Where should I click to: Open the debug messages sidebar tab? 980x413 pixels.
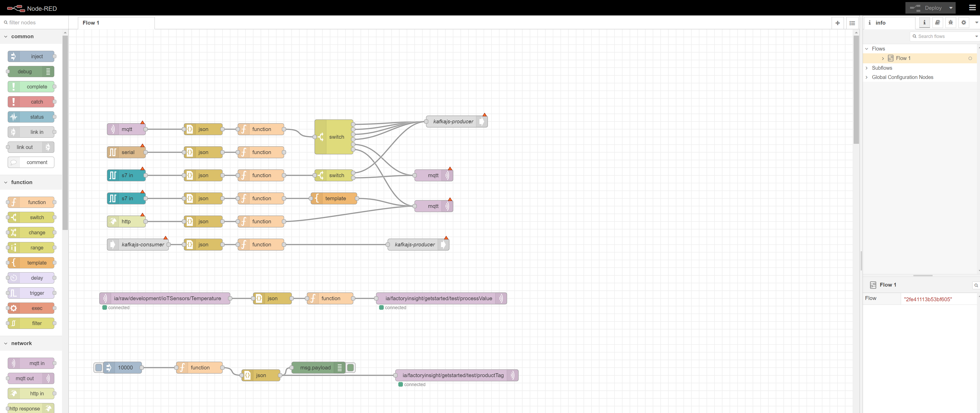950,23
